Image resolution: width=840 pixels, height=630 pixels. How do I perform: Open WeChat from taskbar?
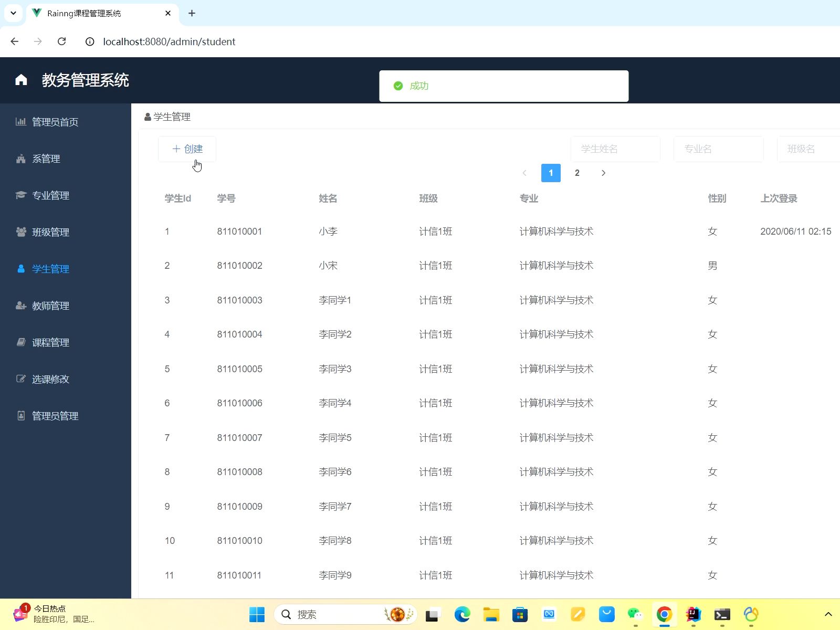pyautogui.click(x=635, y=614)
